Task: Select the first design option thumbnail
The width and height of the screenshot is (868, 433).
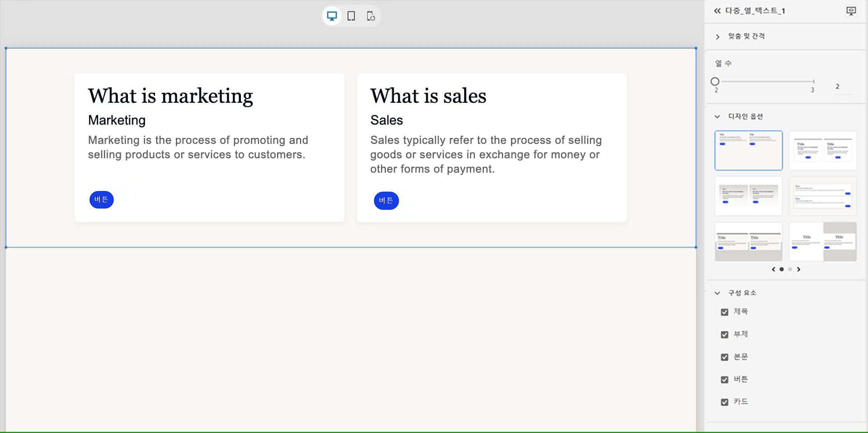Action: [x=748, y=151]
